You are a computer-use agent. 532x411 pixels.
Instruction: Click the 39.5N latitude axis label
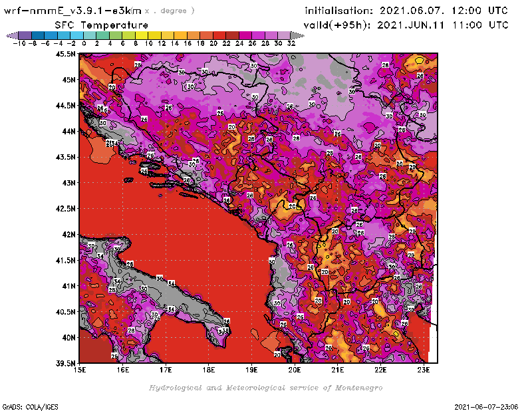tap(65, 363)
